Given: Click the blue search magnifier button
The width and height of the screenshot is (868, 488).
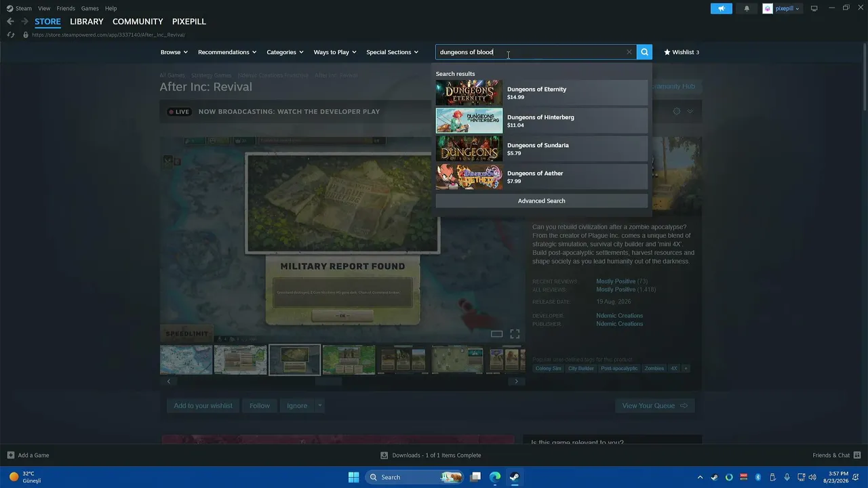Looking at the screenshot, I should 644,52.
